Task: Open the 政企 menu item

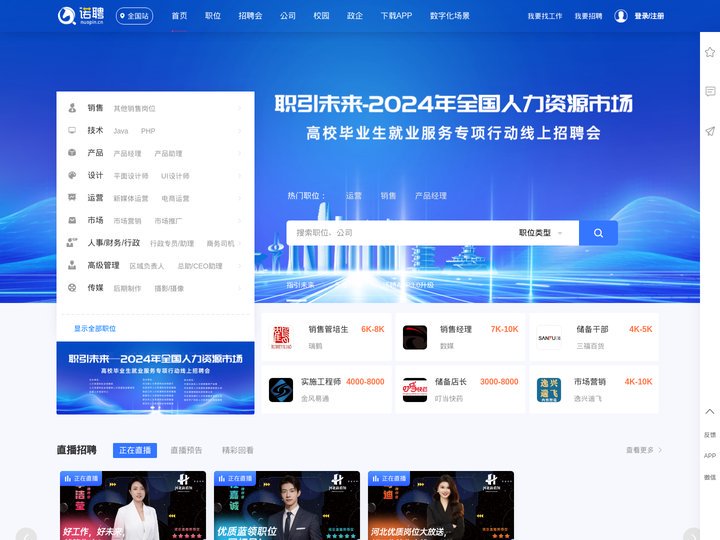Action: coord(354,16)
